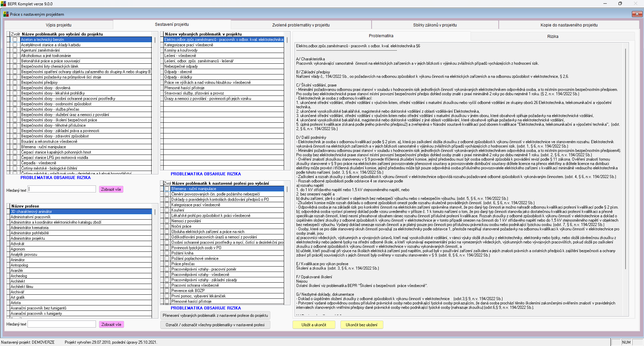Viewport: 644px width, 346px height.
Task: Select profession 'Advokát'
Action: pos(80,244)
